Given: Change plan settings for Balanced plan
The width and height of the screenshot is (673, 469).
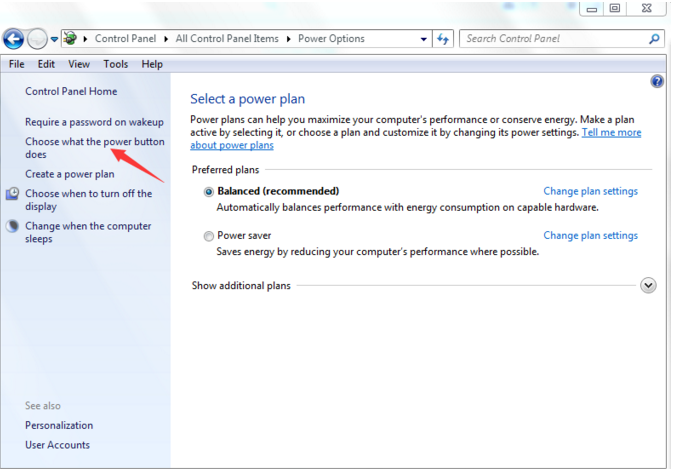Looking at the screenshot, I should (591, 191).
